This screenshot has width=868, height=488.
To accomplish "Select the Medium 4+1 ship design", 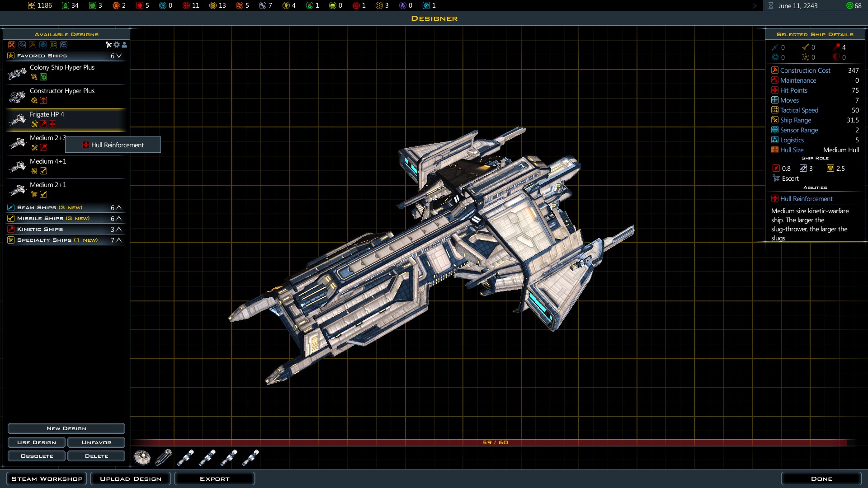I will (48, 162).
